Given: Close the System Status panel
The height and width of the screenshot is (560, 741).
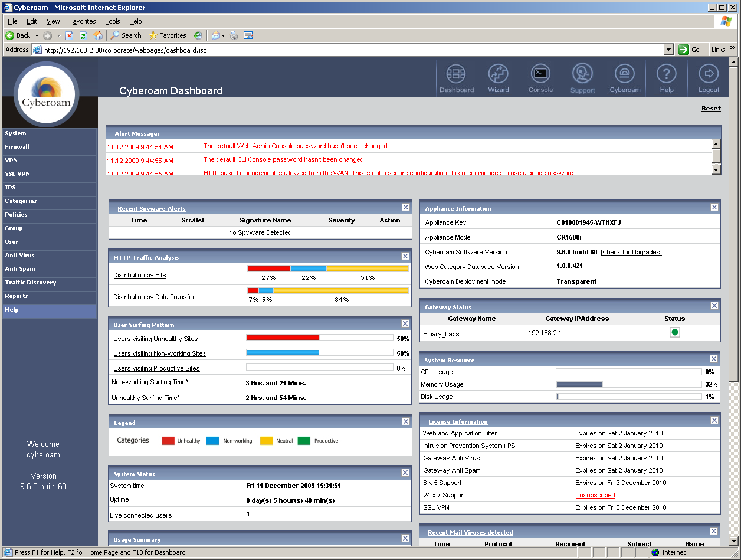Looking at the screenshot, I should pos(405,473).
